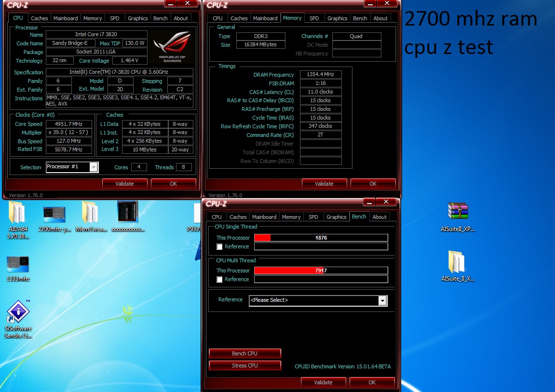Close the Memory CPU-Z window
555x392 pixels.
(x=387, y=3)
